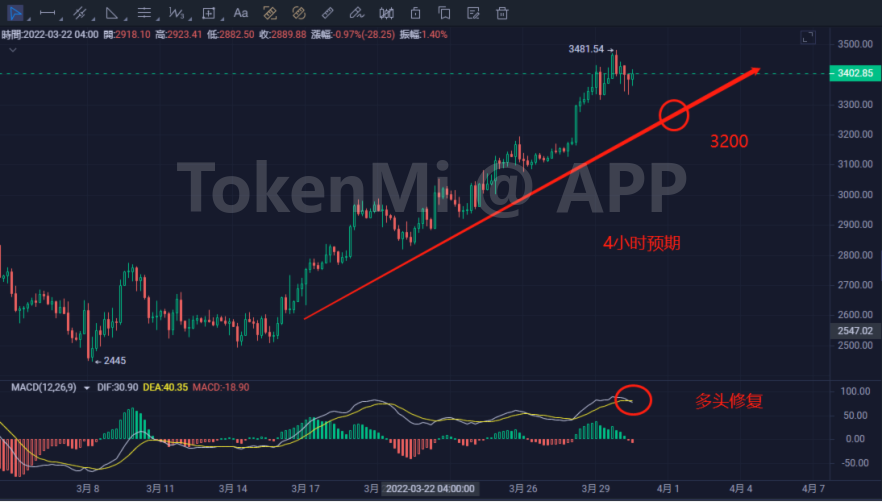Select the Aa text annotation tool
Image resolution: width=882 pixels, height=502 pixels.
tap(241, 12)
